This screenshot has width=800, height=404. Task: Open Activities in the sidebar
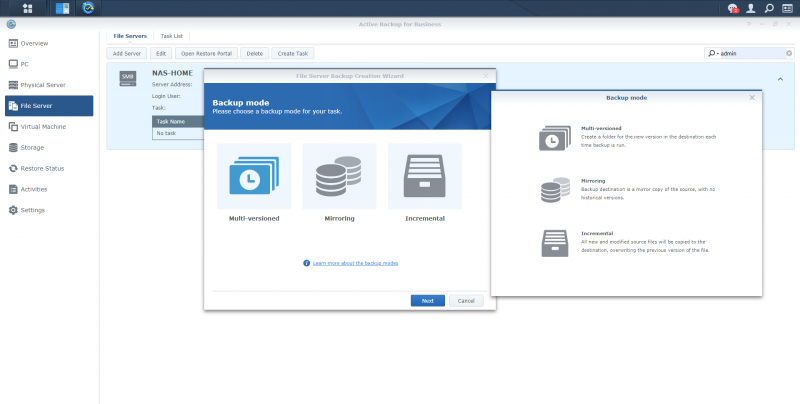click(49, 189)
